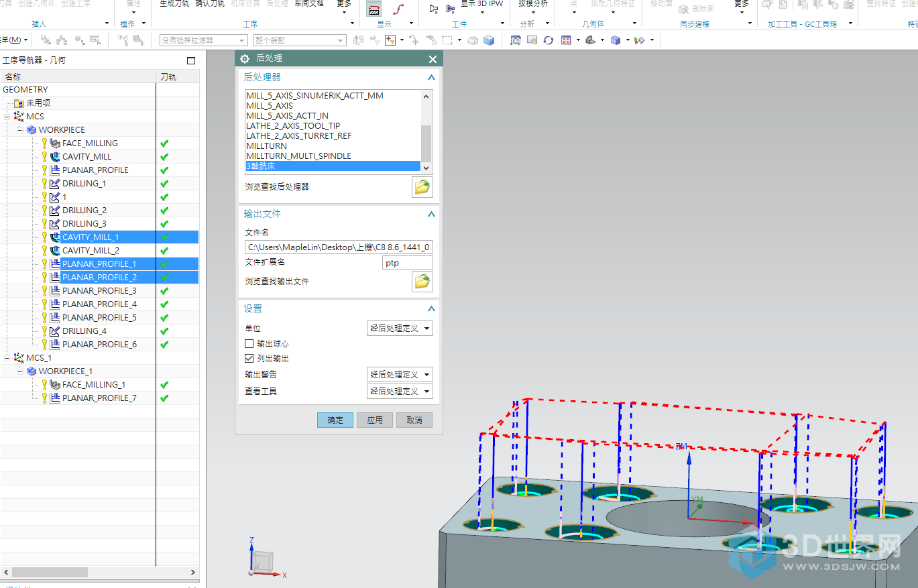The height and width of the screenshot is (588, 918).
Task: Collapse the MCS tree node
Action: coord(7,117)
